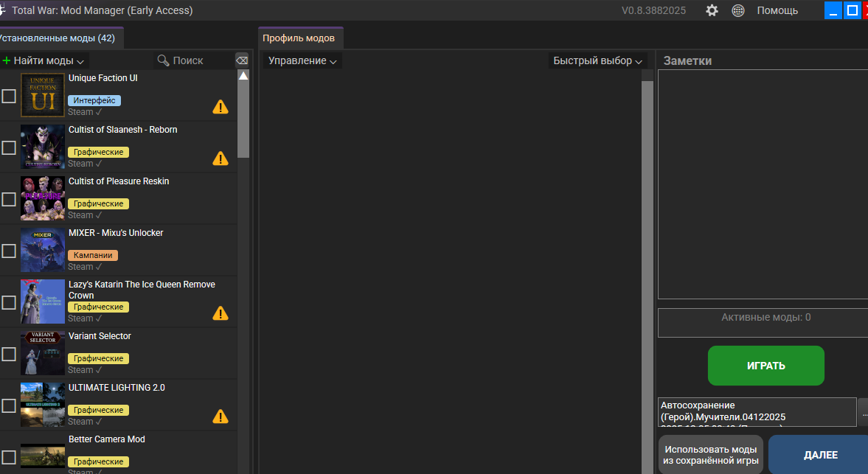The height and width of the screenshot is (474, 868).
Task: Click the Steam label under MIXER - Mixu's Unlocker
Action: point(85,267)
